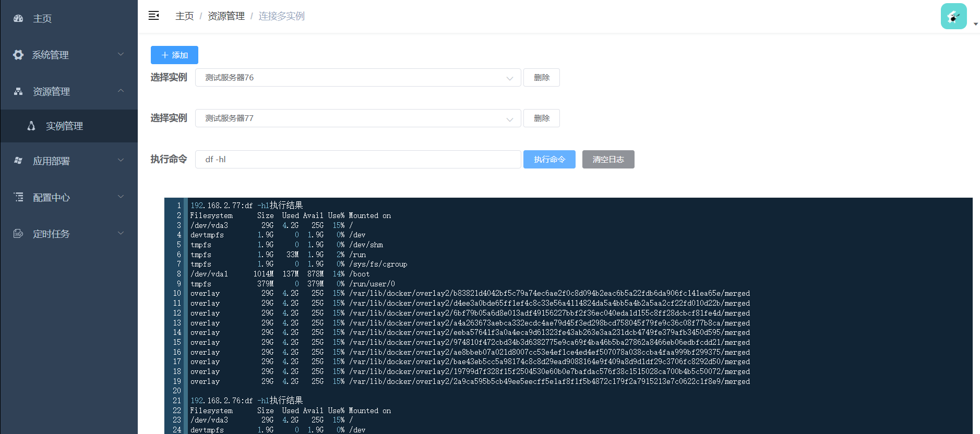Click the /dev/shm tmpfs log line
Image resolution: width=980 pixels, height=434 pixels.
pyautogui.click(x=287, y=245)
